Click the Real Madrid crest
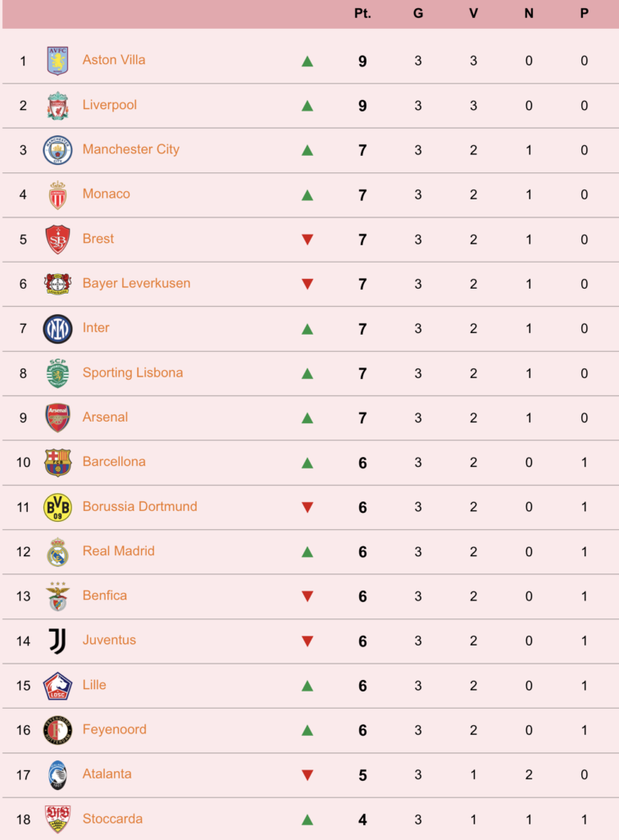Viewport: 619px width, 840px height. point(57,552)
